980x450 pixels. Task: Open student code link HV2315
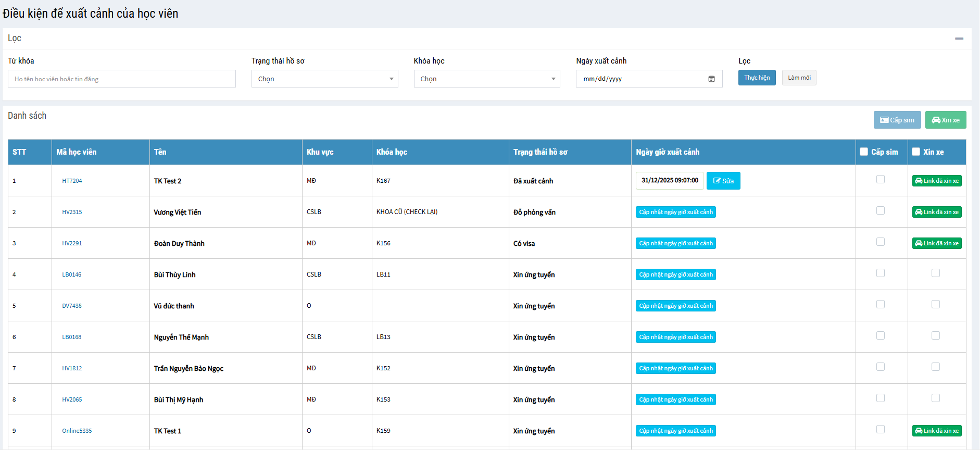point(72,212)
